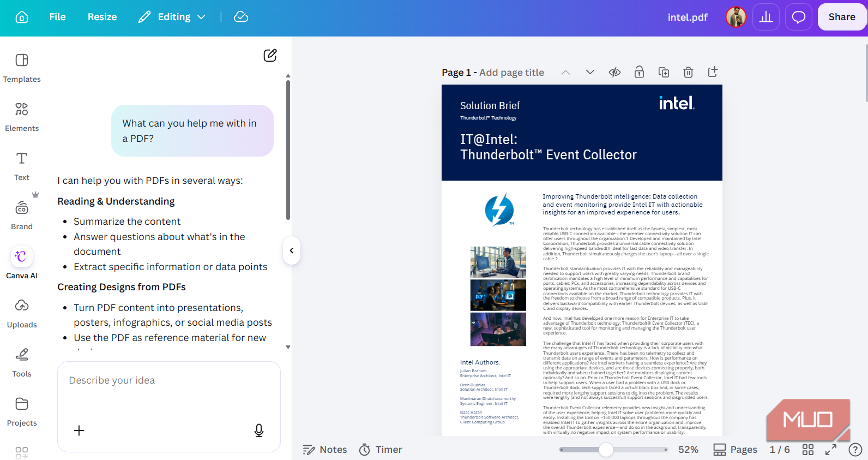The height and width of the screenshot is (460, 868).
Task: Click the Add page title field
Action: (511, 73)
